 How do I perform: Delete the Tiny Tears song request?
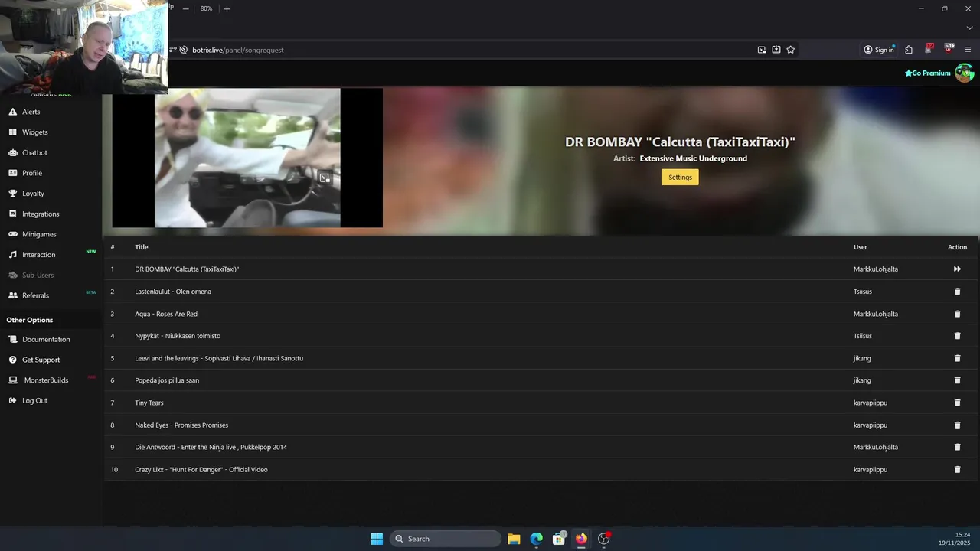(957, 403)
